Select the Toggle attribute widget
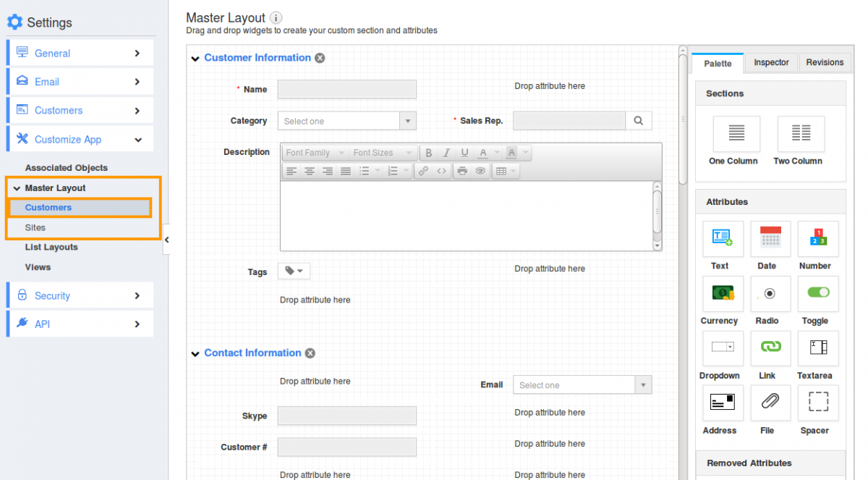868x480 pixels. click(817, 293)
